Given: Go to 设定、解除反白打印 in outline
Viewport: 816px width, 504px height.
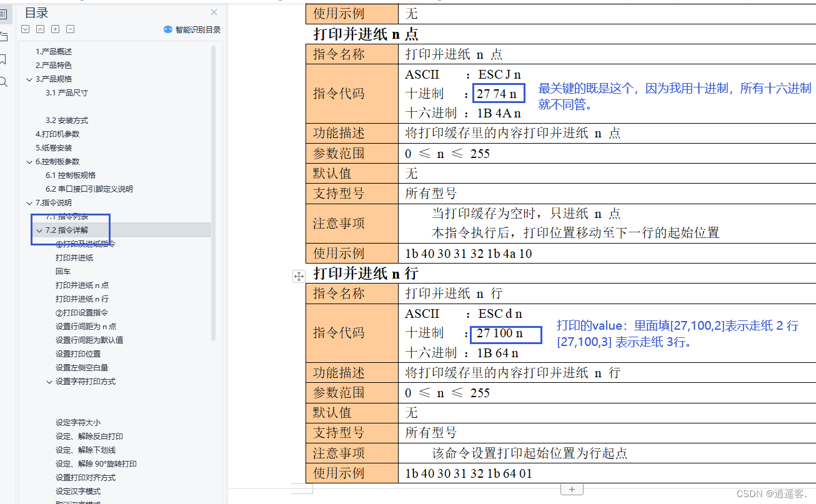Looking at the screenshot, I should coord(89,437).
